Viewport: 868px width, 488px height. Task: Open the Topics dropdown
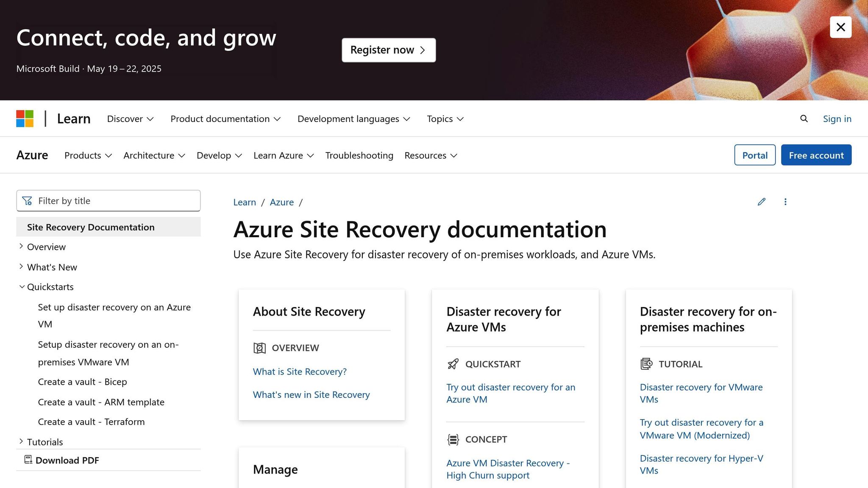445,119
